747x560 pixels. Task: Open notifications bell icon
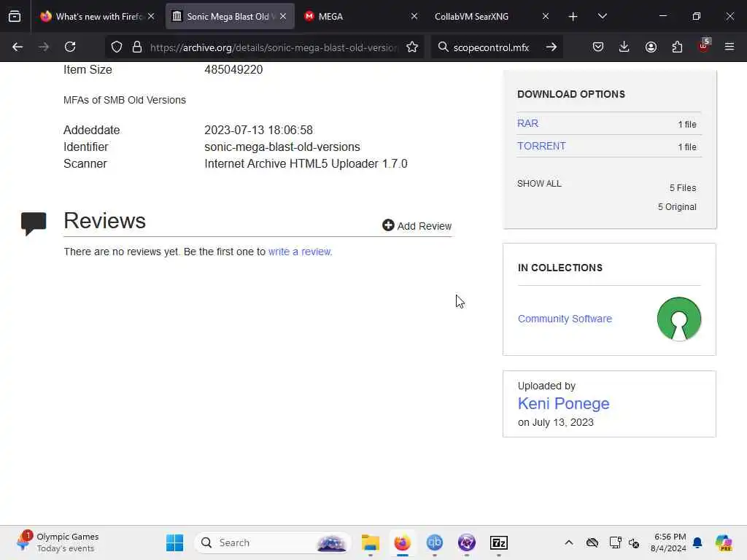pyautogui.click(x=697, y=542)
